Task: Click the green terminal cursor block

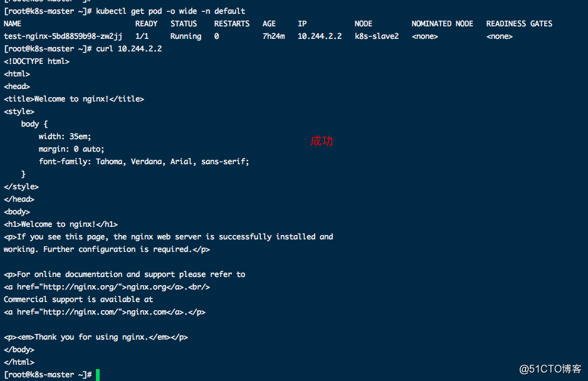Action: coord(98,375)
